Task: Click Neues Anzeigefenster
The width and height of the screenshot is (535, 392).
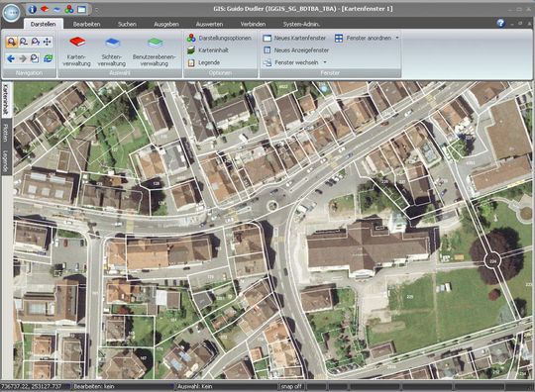Action: pyautogui.click(x=296, y=50)
